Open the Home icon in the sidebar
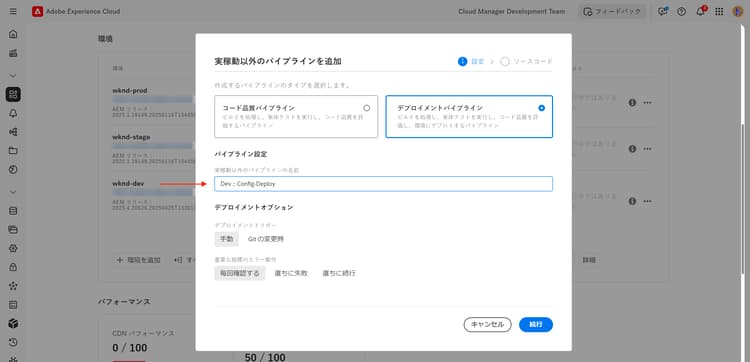 pyautogui.click(x=13, y=34)
